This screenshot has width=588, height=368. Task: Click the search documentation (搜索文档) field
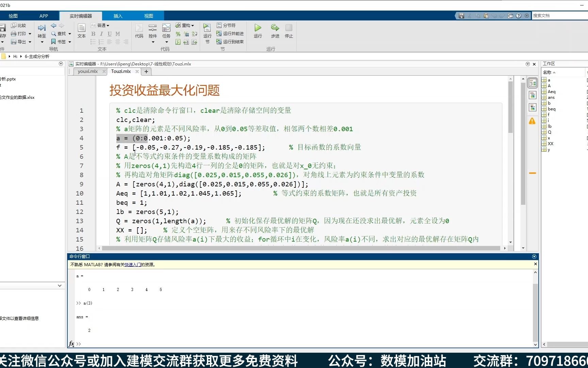click(560, 16)
